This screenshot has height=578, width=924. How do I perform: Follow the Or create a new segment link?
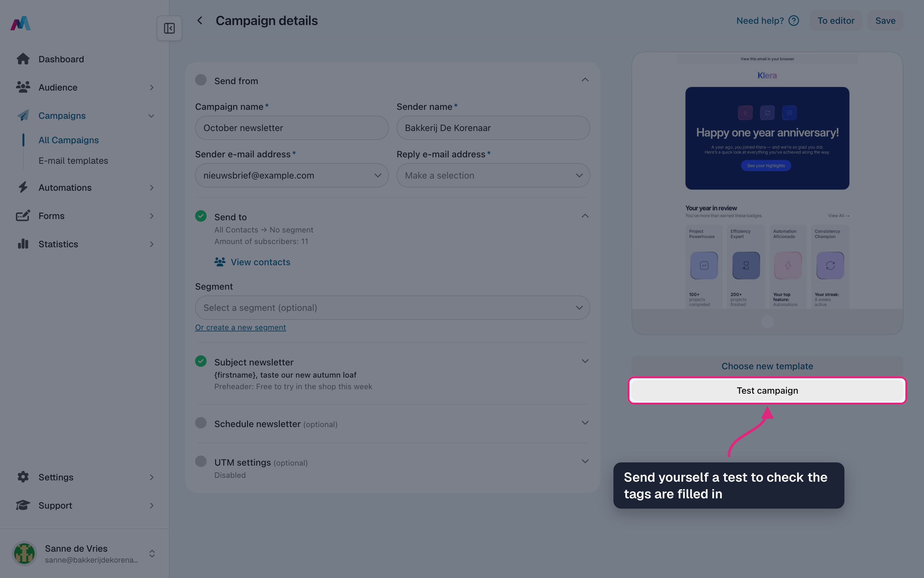241,328
